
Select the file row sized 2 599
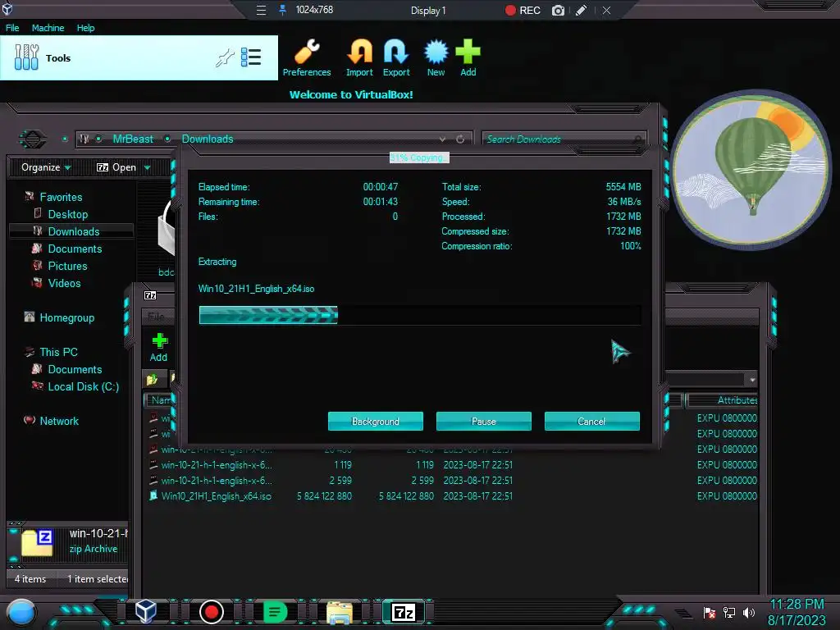tap(453, 481)
